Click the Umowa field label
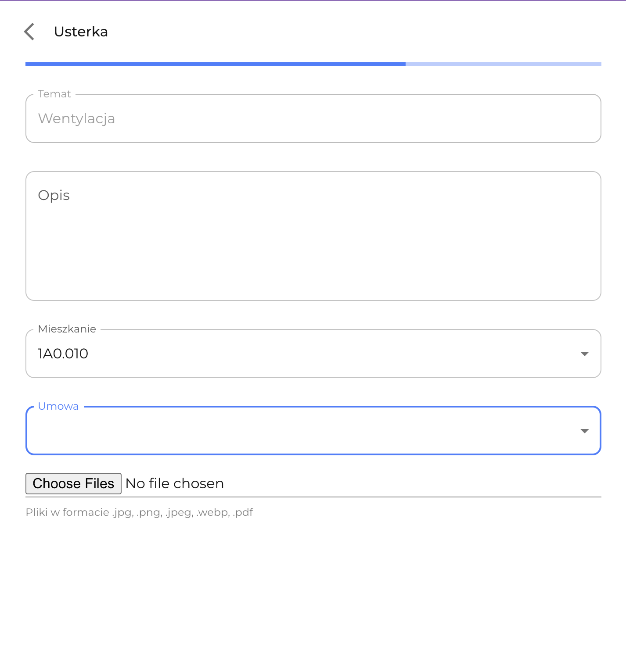The width and height of the screenshot is (626, 672). [58, 406]
